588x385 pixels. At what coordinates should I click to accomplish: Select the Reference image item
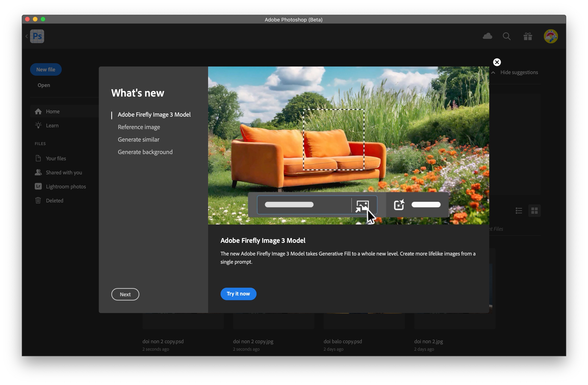139,127
